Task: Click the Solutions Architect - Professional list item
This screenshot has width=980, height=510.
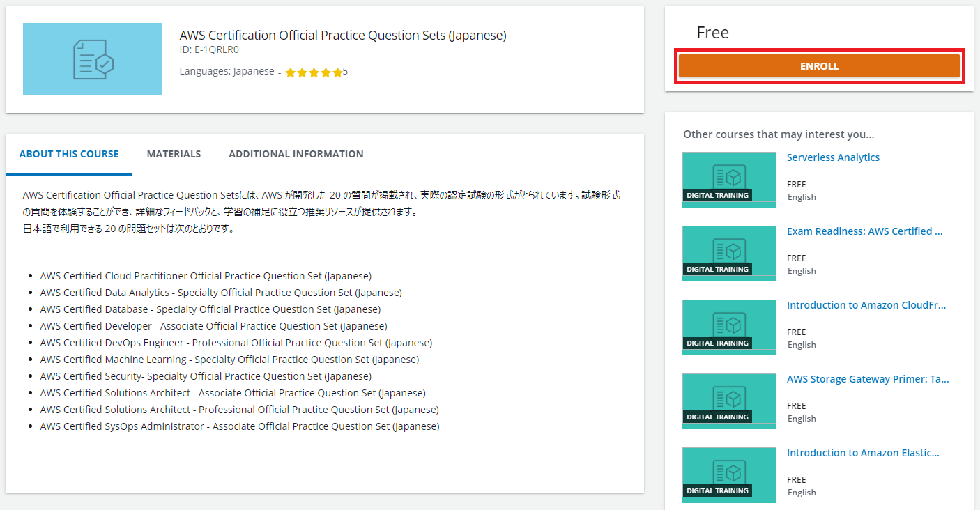Action: [239, 410]
